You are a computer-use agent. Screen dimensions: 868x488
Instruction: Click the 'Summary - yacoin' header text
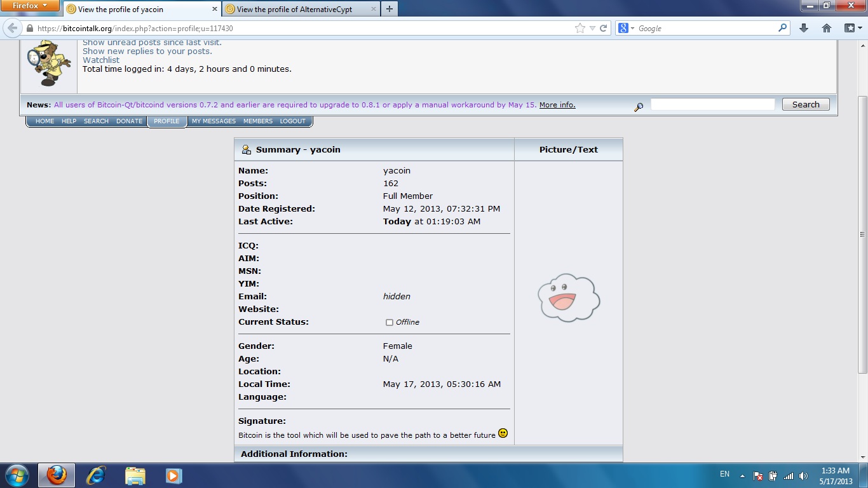pos(298,149)
